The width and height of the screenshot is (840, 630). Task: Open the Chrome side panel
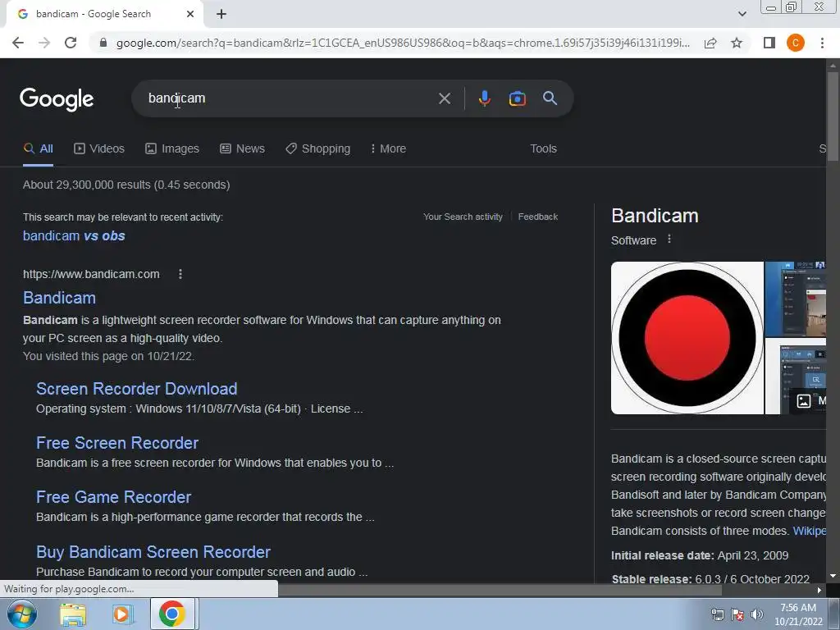769,43
